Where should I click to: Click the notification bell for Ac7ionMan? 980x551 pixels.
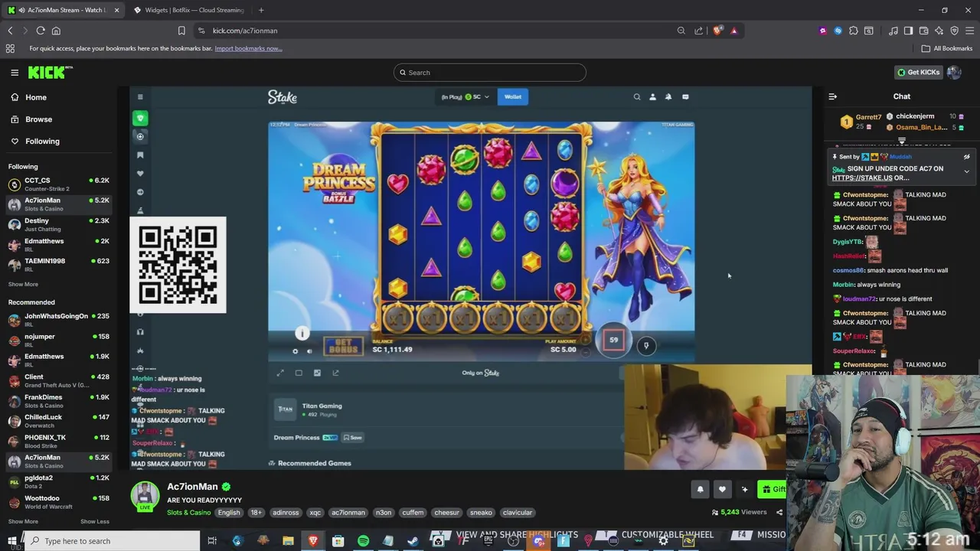(x=700, y=490)
